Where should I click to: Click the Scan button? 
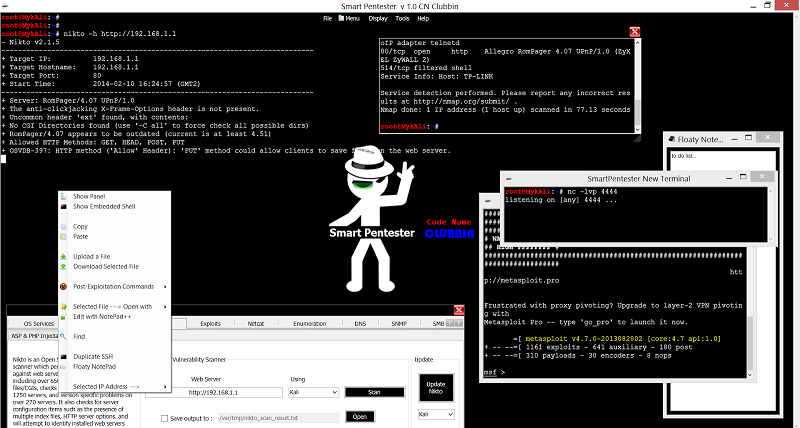point(375,392)
